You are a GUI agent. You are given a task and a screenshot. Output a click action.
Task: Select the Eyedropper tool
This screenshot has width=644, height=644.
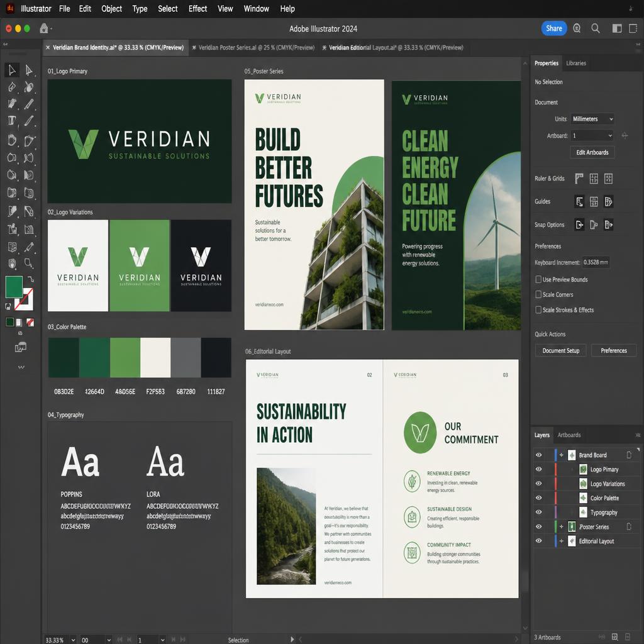pyautogui.click(x=29, y=247)
